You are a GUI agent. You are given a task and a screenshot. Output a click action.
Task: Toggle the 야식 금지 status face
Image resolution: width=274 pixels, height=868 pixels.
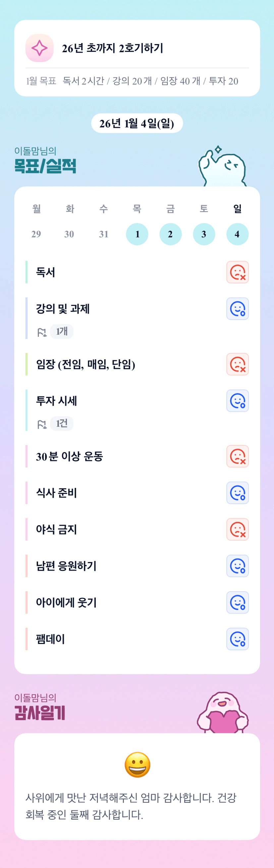click(237, 529)
